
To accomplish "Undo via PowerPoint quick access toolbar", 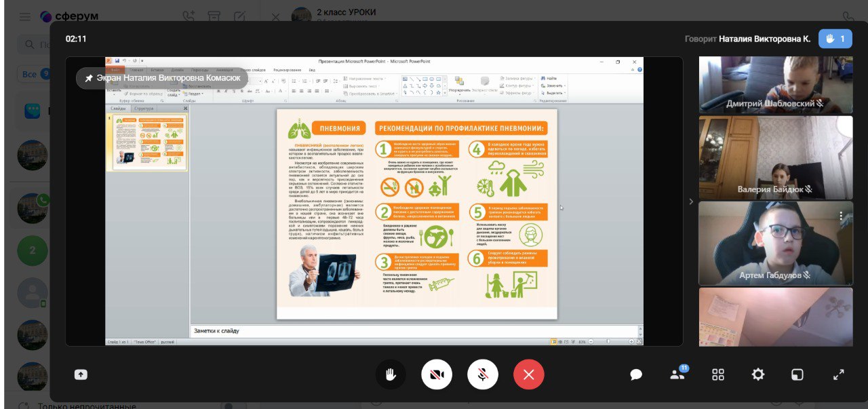I will [x=125, y=61].
